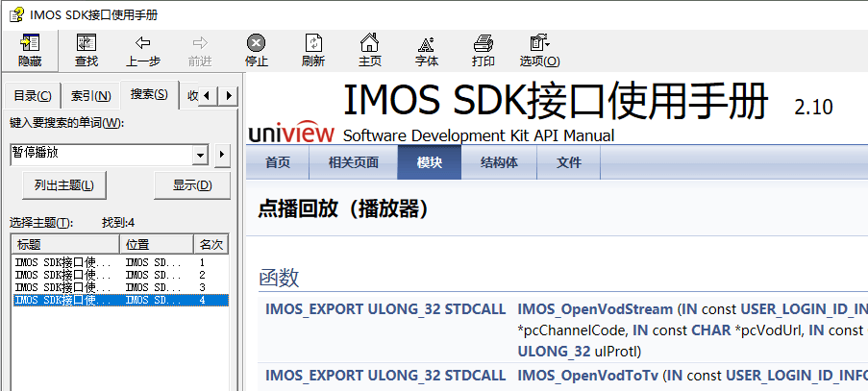Open the 结构体 structures navigation tab
Image resolution: width=868 pixels, height=391 pixels.
click(x=499, y=162)
